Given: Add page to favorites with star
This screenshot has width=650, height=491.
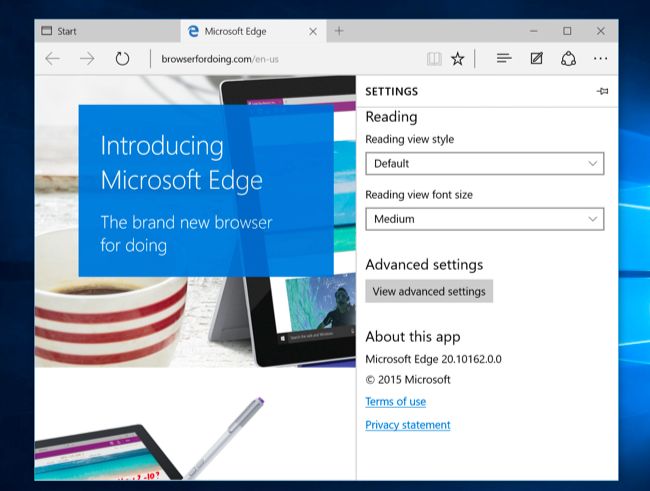Looking at the screenshot, I should tap(458, 58).
